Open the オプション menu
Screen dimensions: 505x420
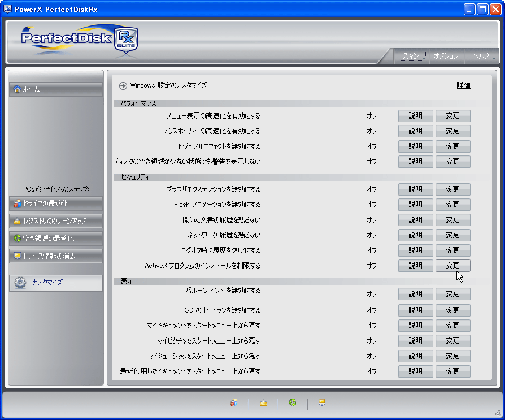[446, 56]
